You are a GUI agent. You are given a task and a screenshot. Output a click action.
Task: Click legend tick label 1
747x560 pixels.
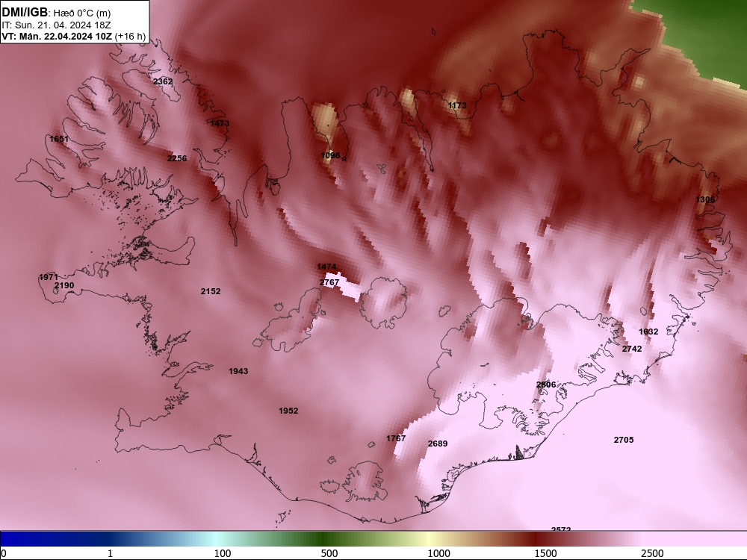[110, 553]
